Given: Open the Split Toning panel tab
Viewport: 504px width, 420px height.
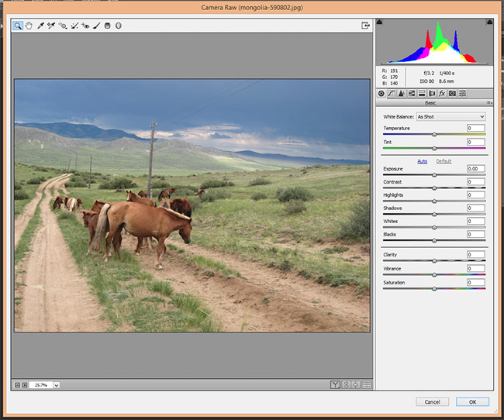Looking at the screenshot, I should coord(422,94).
